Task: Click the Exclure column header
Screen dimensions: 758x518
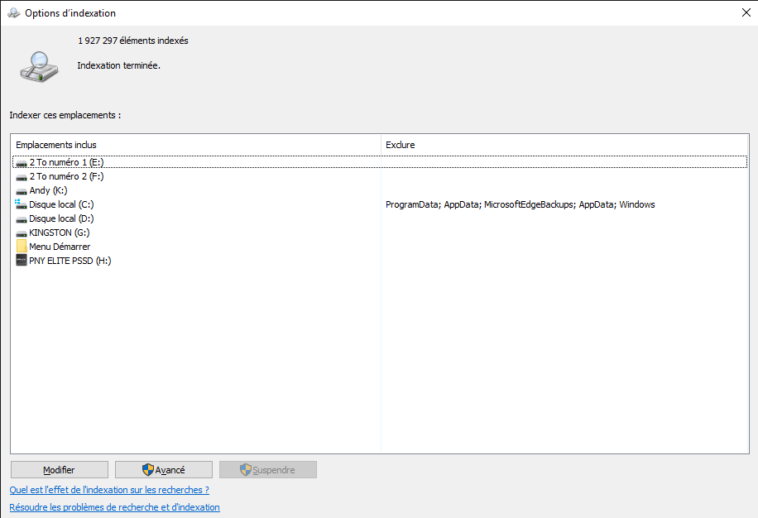Action: pyautogui.click(x=564, y=144)
